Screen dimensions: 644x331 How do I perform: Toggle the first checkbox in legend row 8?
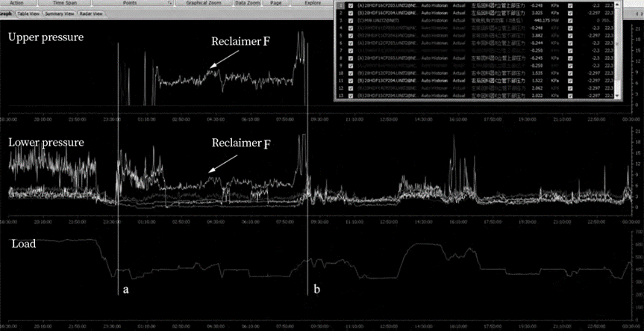(x=351, y=58)
